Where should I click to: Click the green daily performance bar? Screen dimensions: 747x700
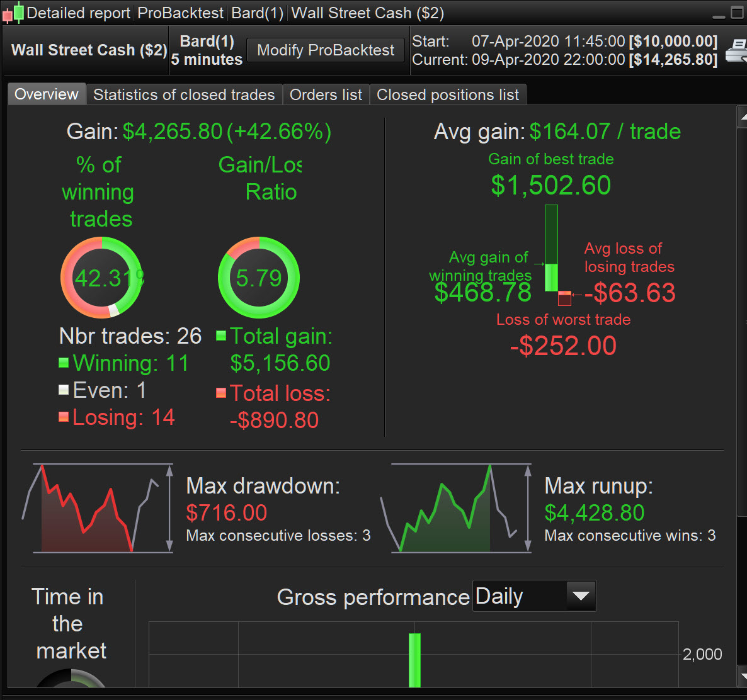[x=414, y=660]
